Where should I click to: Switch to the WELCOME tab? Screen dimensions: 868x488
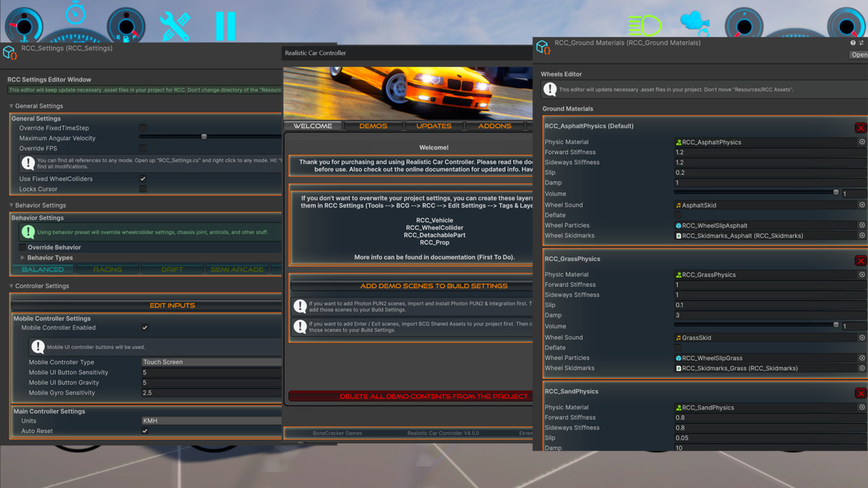(x=312, y=126)
